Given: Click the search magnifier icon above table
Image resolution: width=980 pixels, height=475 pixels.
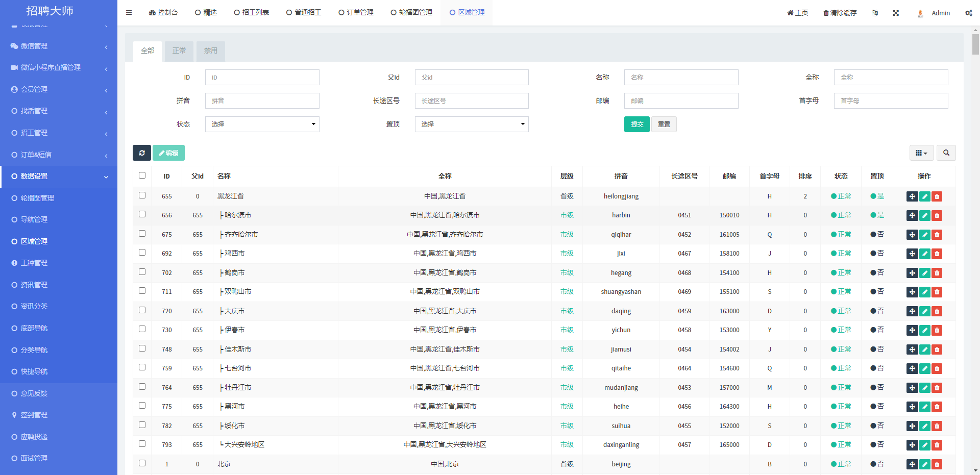Looking at the screenshot, I should coord(946,153).
